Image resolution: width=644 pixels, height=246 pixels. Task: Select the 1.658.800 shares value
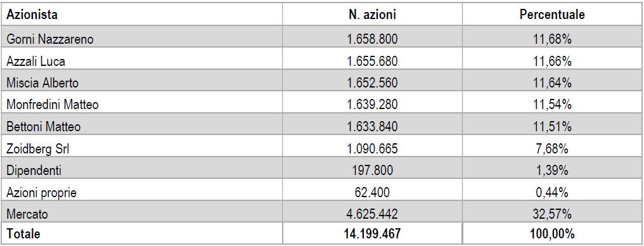[372, 39]
